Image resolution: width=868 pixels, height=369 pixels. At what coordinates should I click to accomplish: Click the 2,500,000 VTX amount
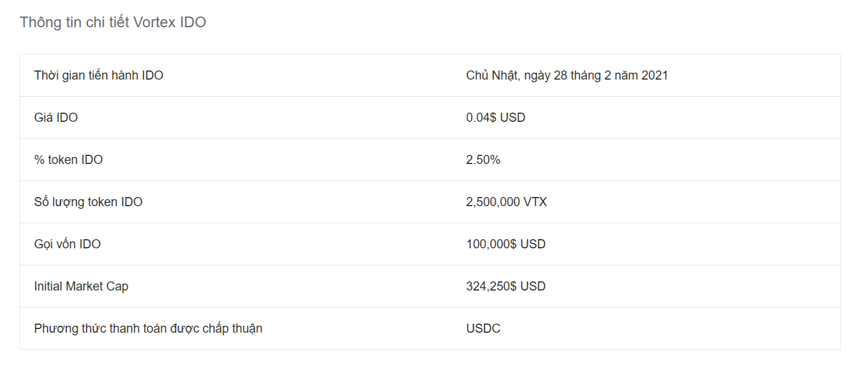click(x=506, y=202)
